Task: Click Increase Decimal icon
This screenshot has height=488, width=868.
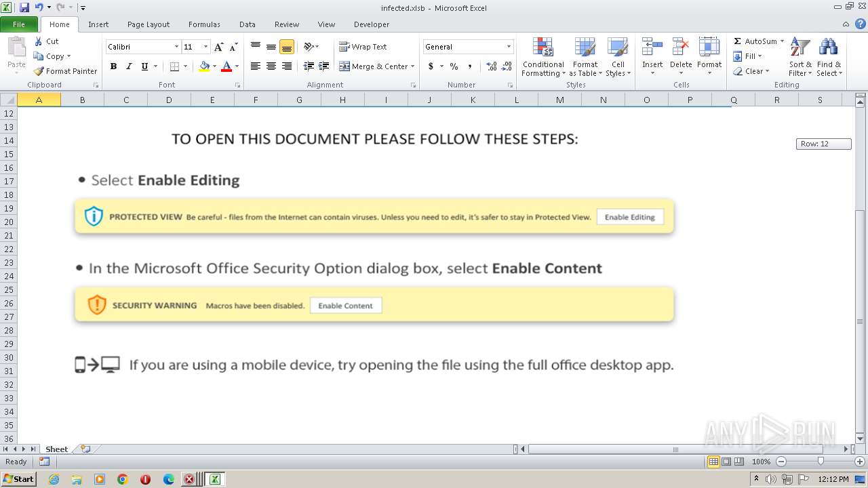Action: point(492,66)
